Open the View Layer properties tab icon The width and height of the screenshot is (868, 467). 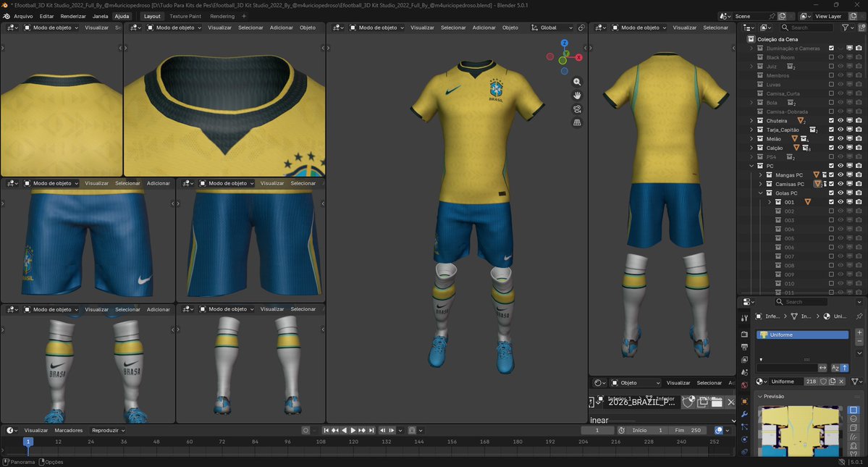click(744, 360)
